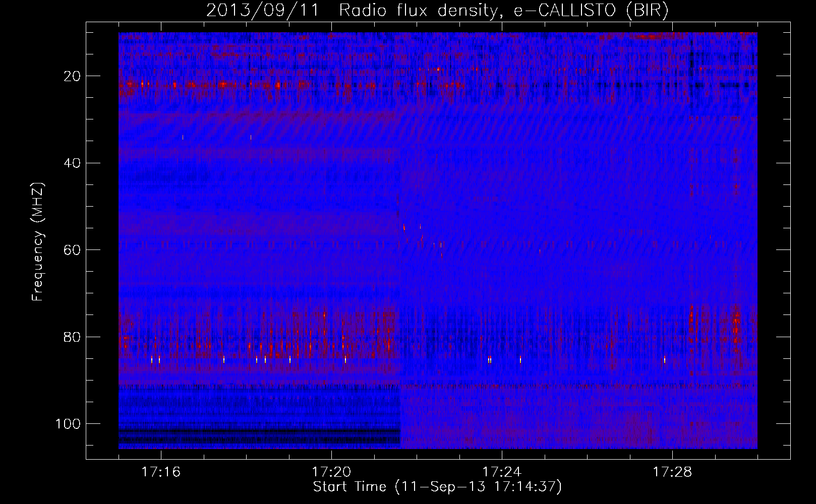
Task: Click the 20 MHz frequency tick label
Action: pyautogui.click(x=72, y=76)
